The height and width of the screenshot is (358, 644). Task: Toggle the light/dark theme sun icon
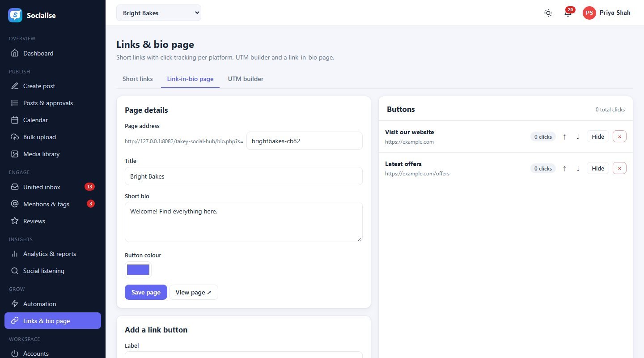click(548, 13)
